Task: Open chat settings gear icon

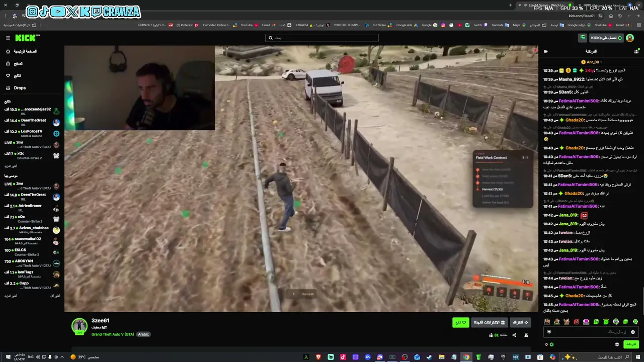Action: (x=617, y=344)
